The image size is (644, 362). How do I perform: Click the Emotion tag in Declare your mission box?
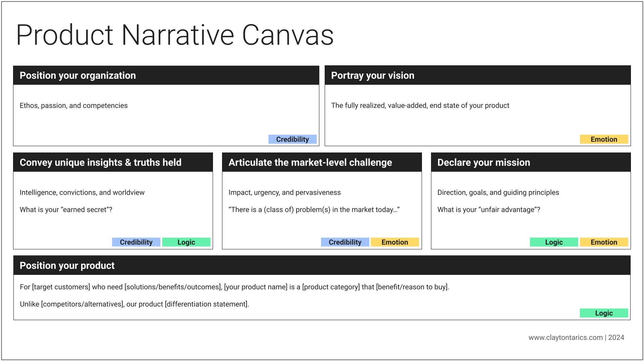pos(604,242)
